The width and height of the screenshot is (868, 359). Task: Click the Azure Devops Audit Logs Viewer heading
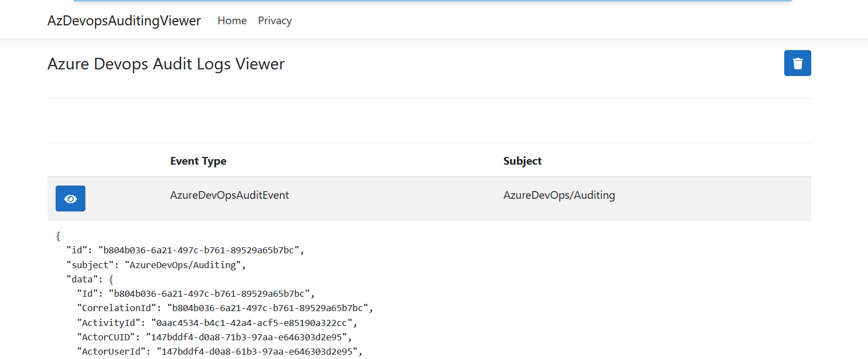[166, 64]
